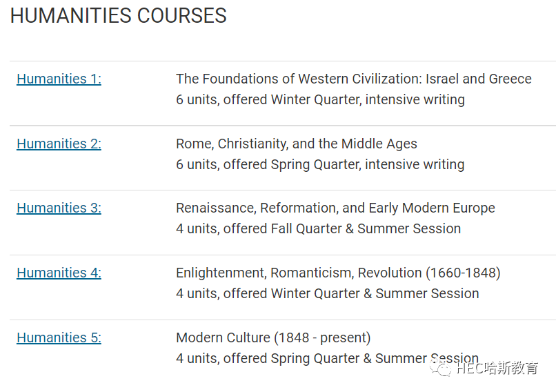Click the 4 units Fall Quarter details line
The height and width of the screenshot is (392, 556).
[x=319, y=229]
